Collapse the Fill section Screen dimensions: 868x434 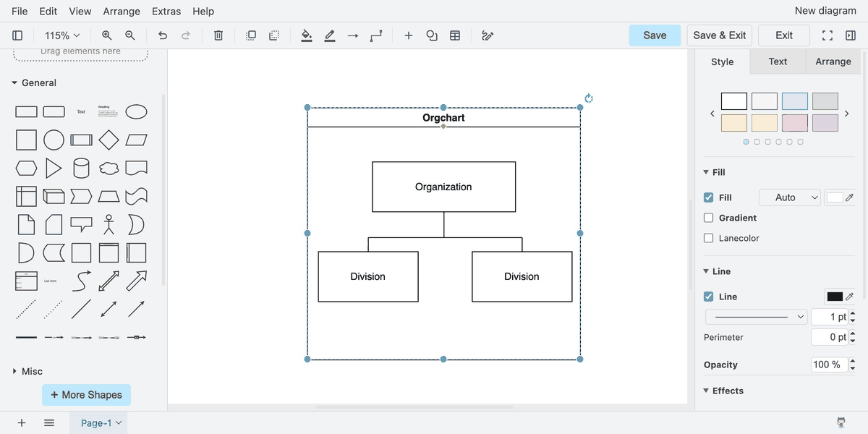[715, 172]
